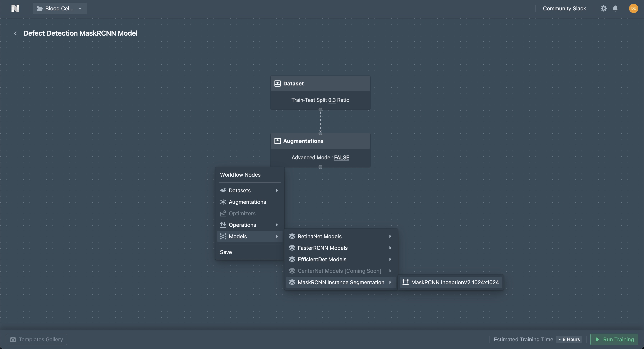This screenshot has width=644, height=349.
Task: Expand EfficientDet Models arrow
Action: (390, 259)
